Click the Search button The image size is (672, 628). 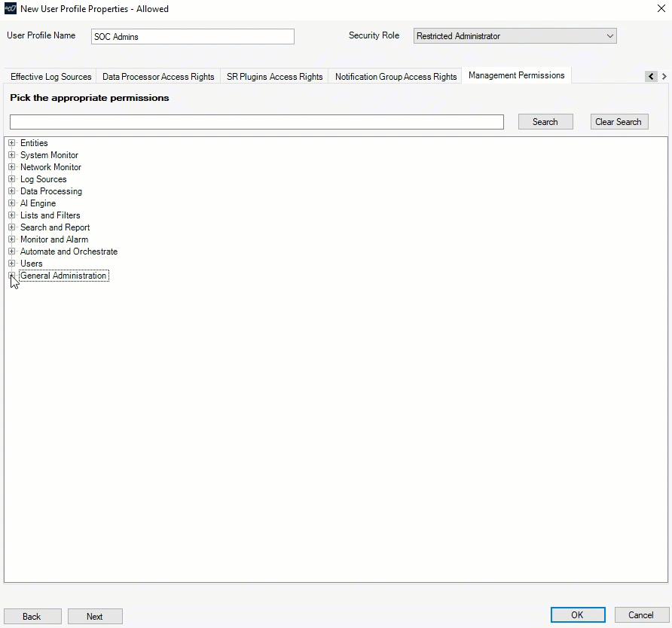[545, 122]
